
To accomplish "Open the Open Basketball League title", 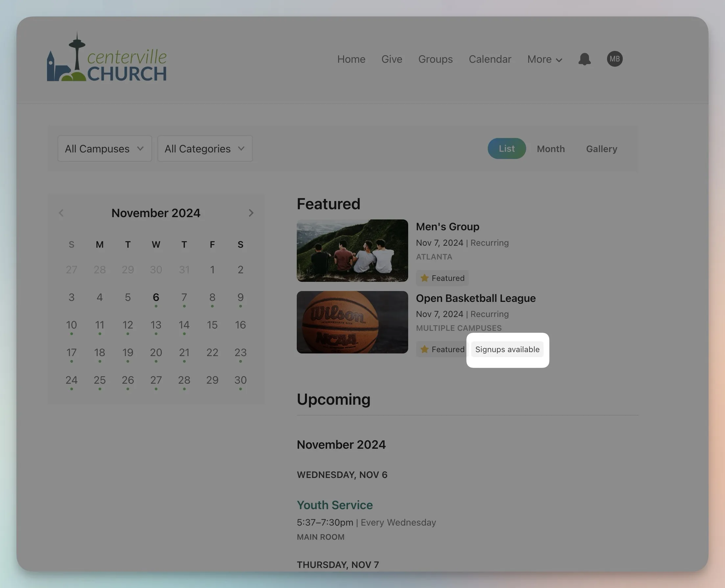I will (475, 298).
